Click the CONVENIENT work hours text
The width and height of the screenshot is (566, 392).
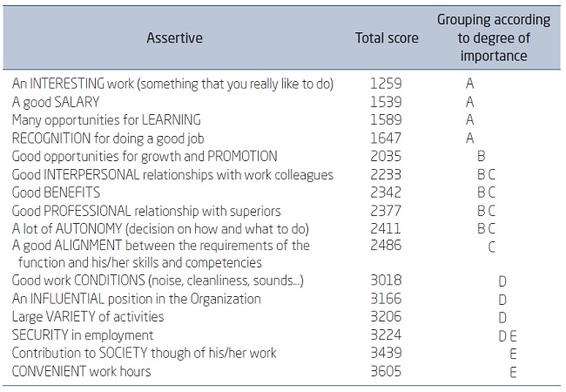click(81, 372)
